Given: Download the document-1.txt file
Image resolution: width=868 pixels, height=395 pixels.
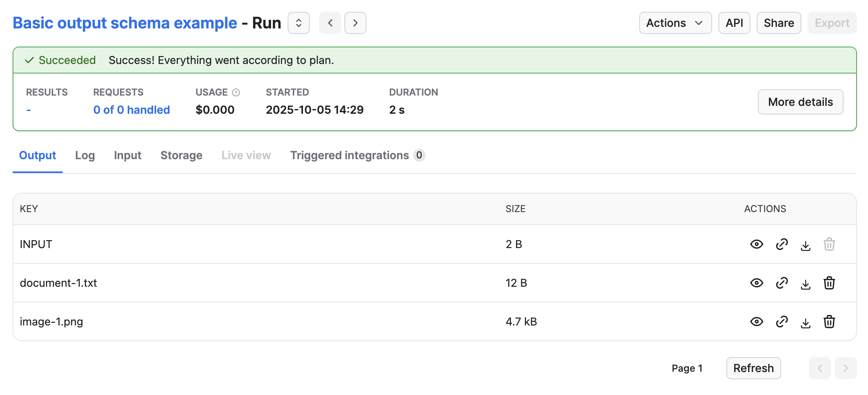Looking at the screenshot, I should point(805,284).
